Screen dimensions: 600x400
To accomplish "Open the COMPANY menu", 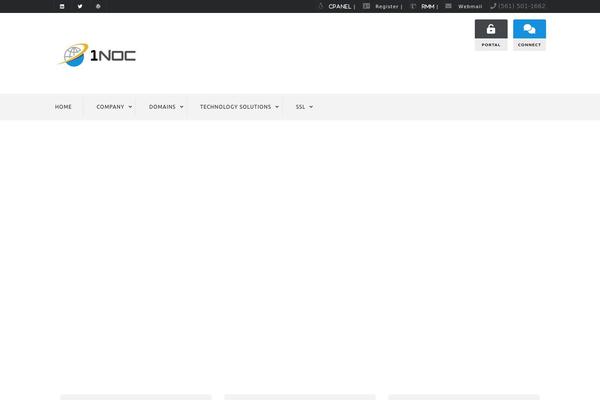I will coord(110,107).
